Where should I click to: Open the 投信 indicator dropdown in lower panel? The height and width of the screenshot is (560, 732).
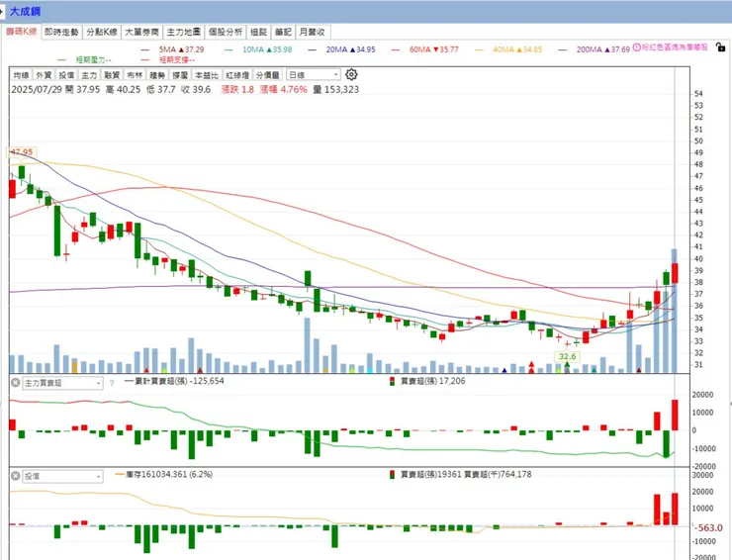62,477
